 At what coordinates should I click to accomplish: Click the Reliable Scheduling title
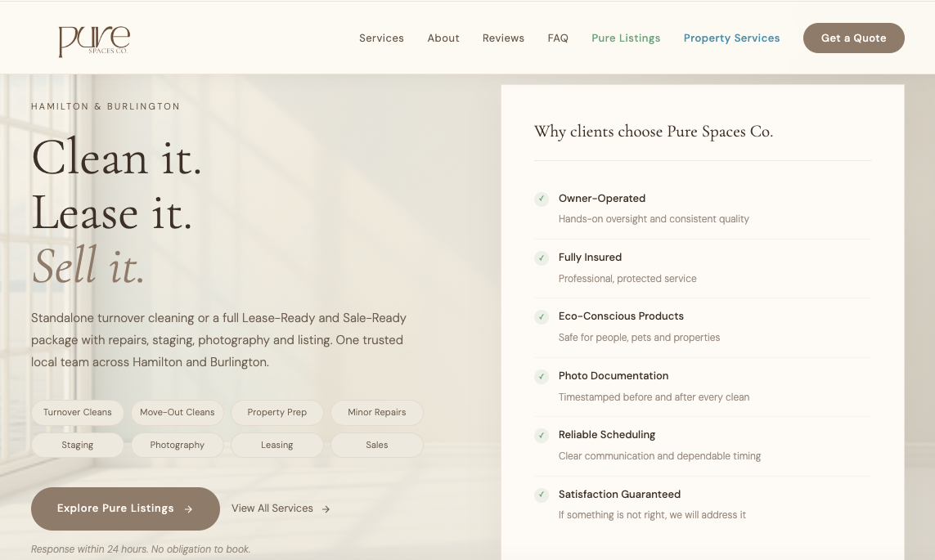(x=607, y=435)
